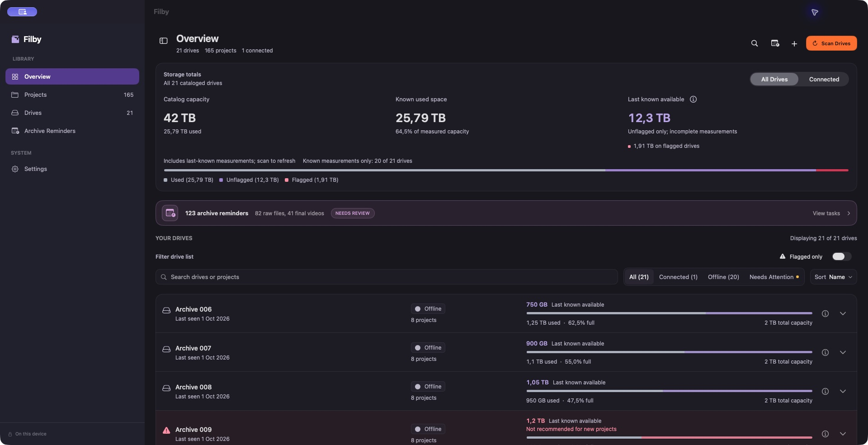
Task: Expand the Archive 006 row
Action: (x=843, y=313)
